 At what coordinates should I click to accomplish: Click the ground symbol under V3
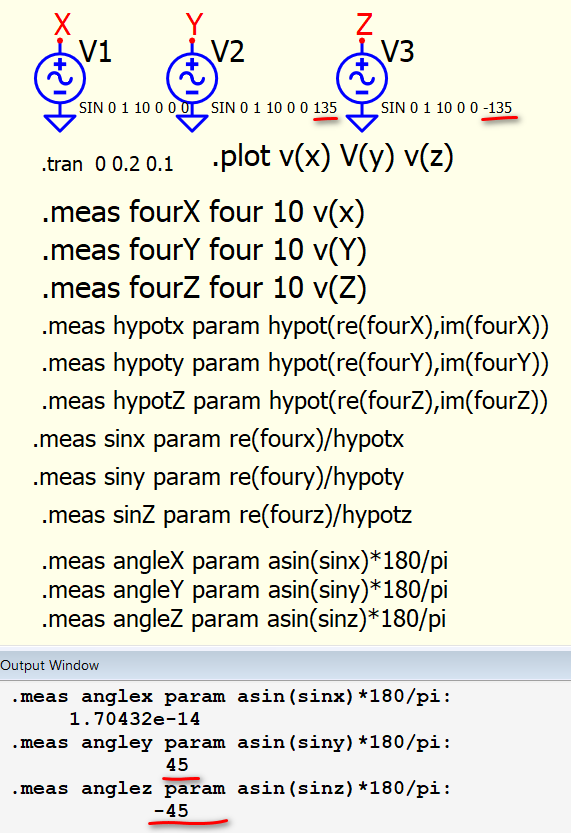(362, 123)
